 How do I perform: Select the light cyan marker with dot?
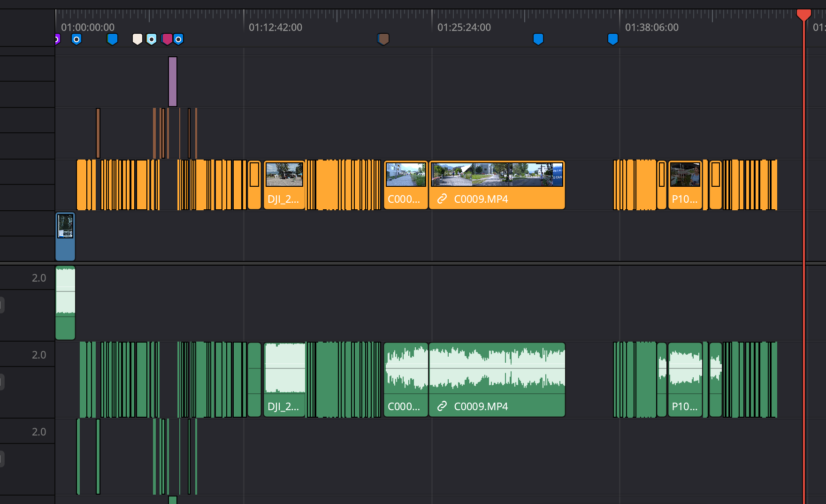pos(151,39)
